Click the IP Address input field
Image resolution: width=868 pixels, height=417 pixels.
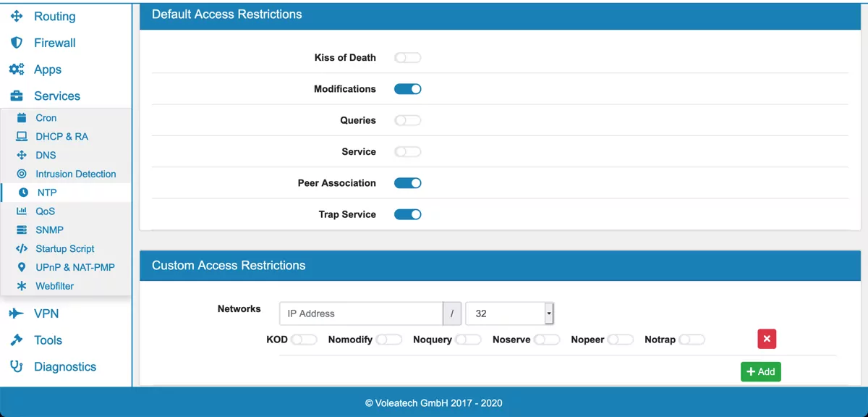point(360,313)
